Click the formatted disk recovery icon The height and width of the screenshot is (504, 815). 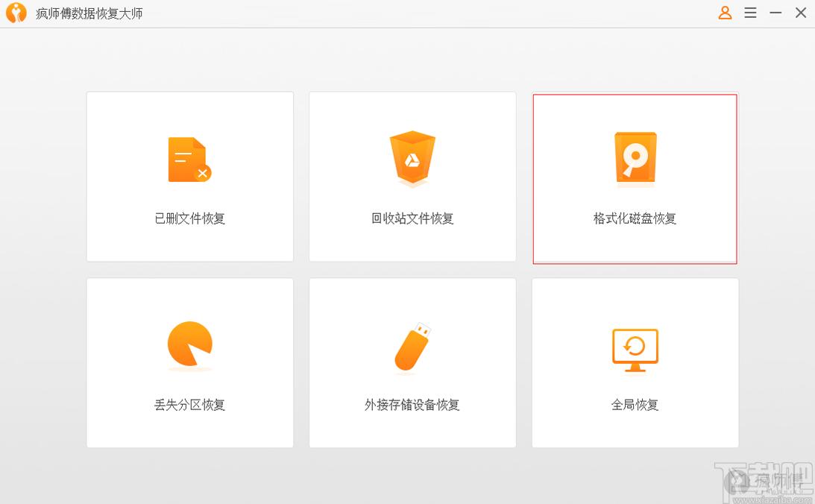pyautogui.click(x=635, y=159)
